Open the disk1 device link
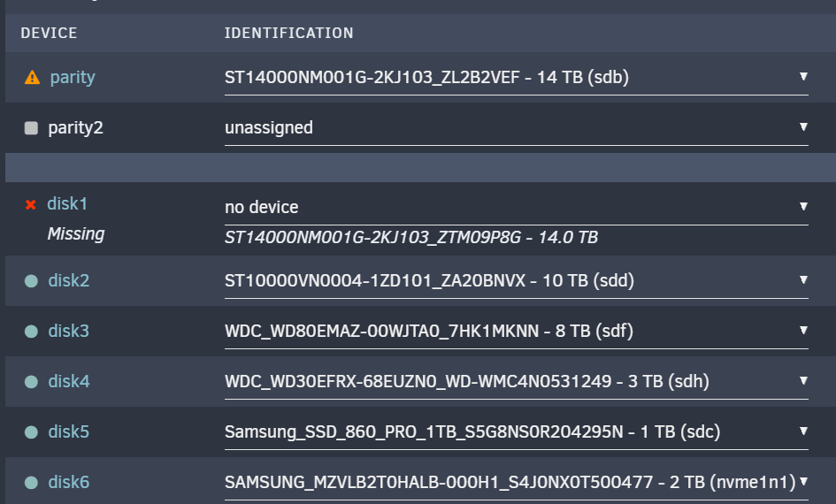This screenshot has width=836, height=504. [67, 203]
